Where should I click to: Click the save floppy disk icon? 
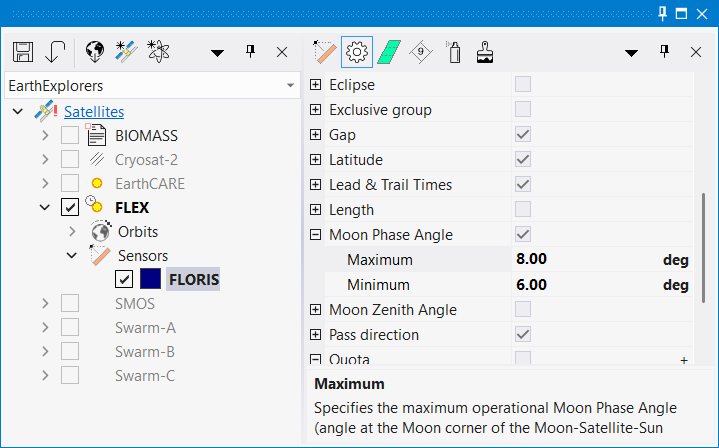point(24,52)
